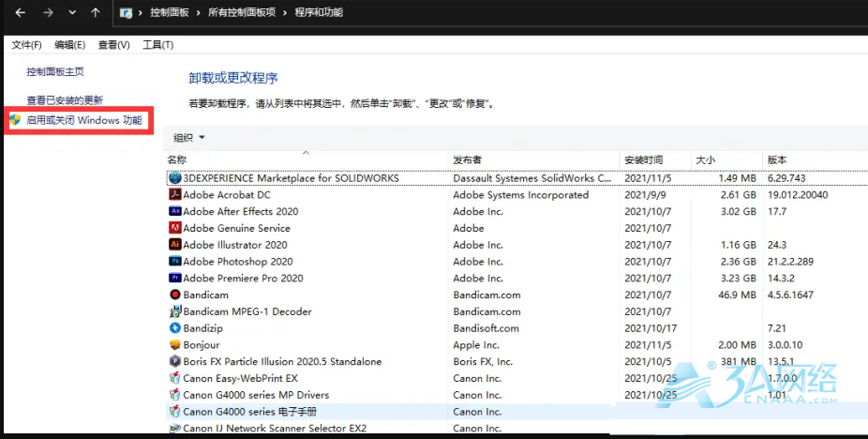Click Adobe Acrobat DC icon

tap(175, 194)
